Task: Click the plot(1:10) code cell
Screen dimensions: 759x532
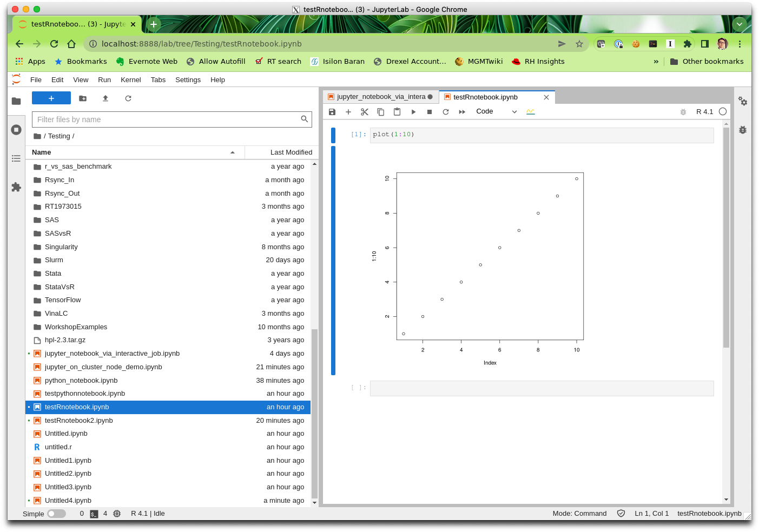Action: tap(542, 135)
